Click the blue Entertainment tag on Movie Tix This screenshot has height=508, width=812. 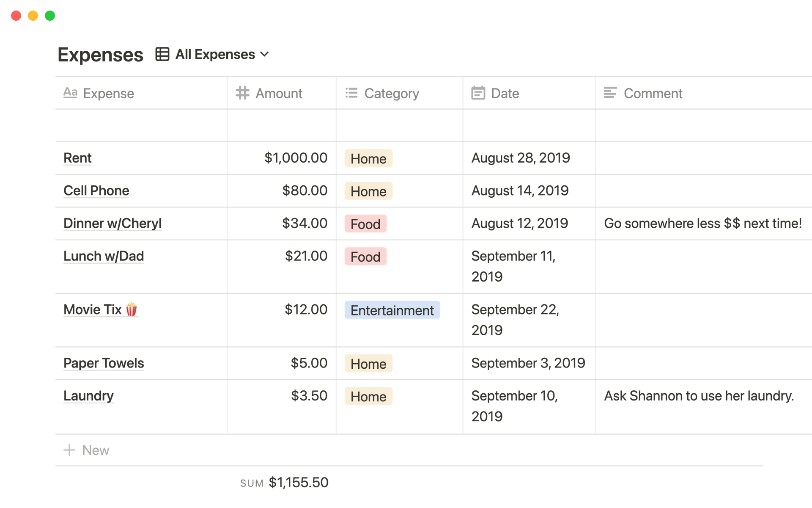point(392,310)
